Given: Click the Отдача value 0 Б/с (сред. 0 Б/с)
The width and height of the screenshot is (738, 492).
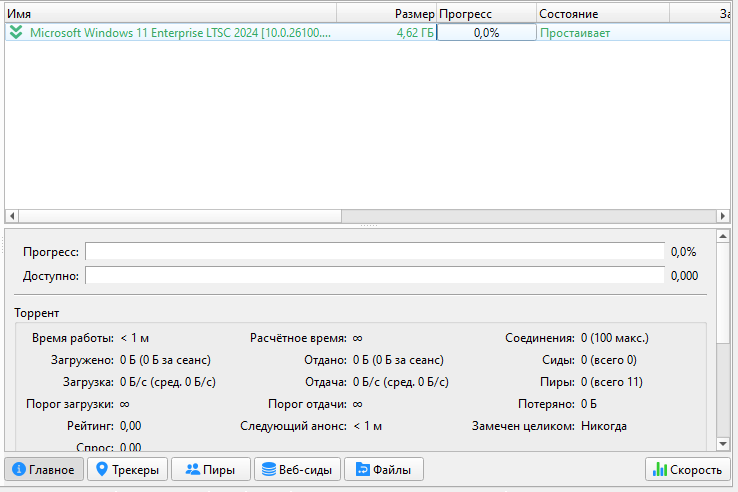Looking at the screenshot, I should pyautogui.click(x=401, y=382).
